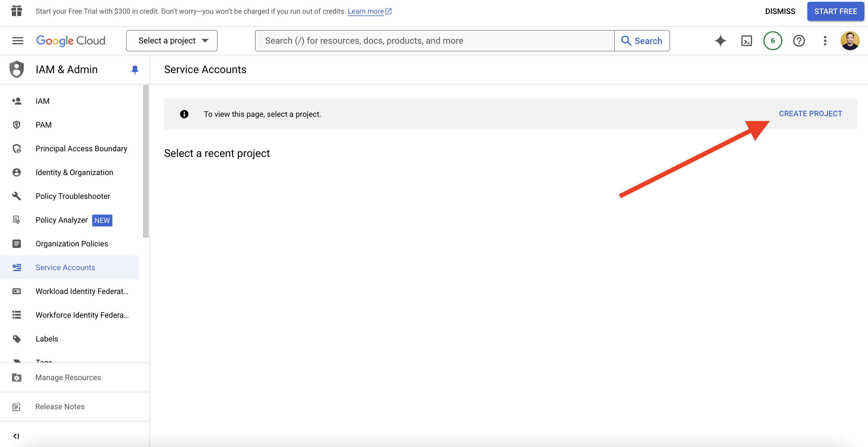Click the Google Cloud logo
This screenshot has width=868, height=447.
coord(71,41)
